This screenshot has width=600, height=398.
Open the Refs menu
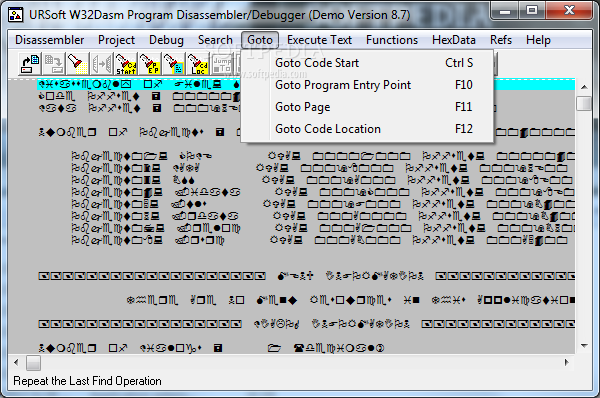pyautogui.click(x=501, y=40)
